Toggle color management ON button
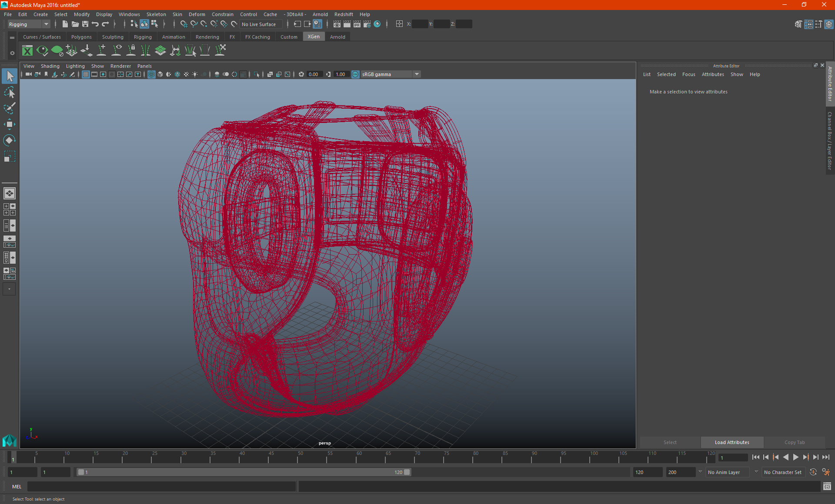Screen dimensions: 835x504 (355, 74)
